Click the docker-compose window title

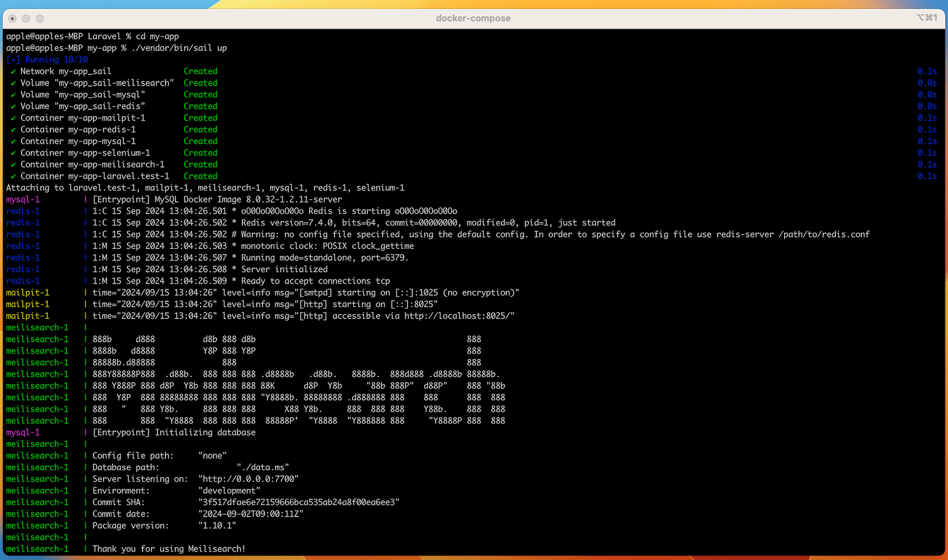tap(473, 18)
